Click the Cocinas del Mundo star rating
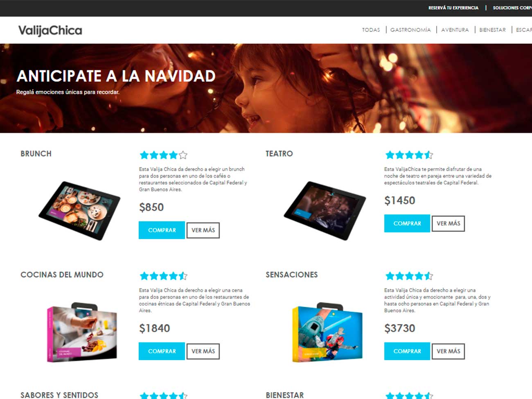 click(163, 276)
